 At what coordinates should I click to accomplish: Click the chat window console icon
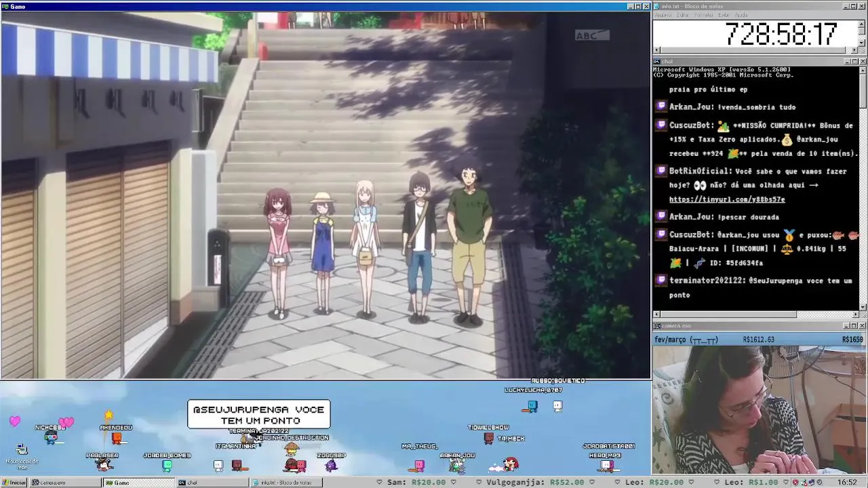(x=657, y=62)
